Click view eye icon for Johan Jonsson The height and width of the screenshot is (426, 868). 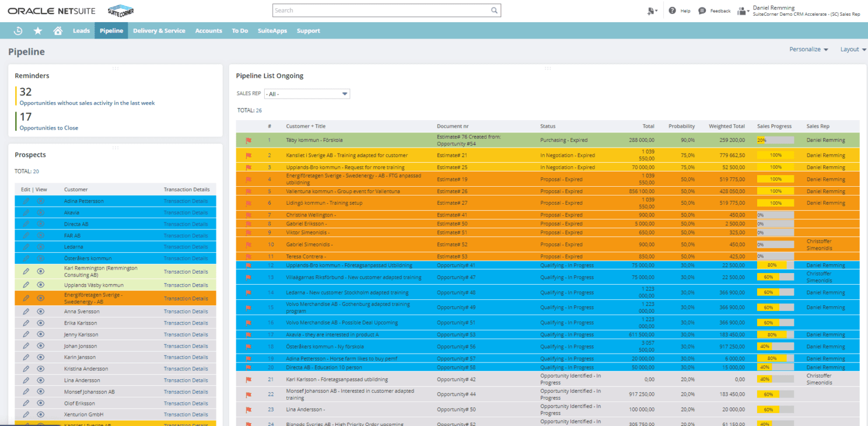pyautogui.click(x=41, y=346)
